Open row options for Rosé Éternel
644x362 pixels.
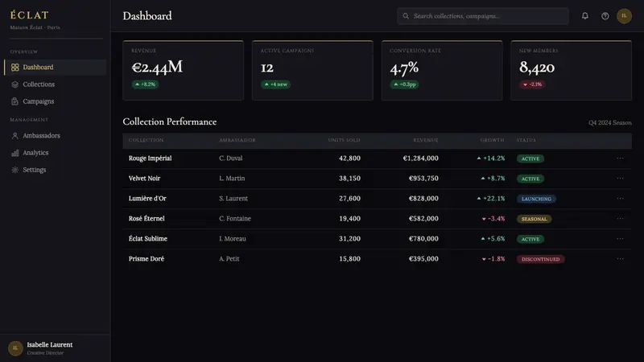[620, 218]
